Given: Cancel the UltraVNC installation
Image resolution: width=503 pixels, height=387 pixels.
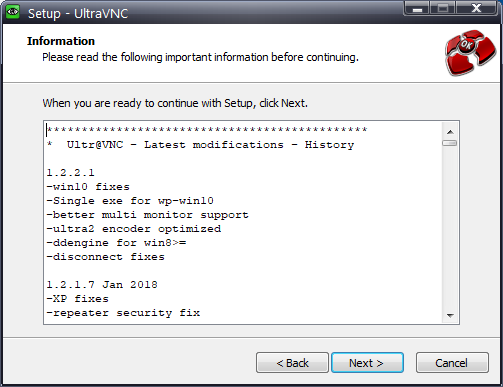Looking at the screenshot, I should click(452, 363).
